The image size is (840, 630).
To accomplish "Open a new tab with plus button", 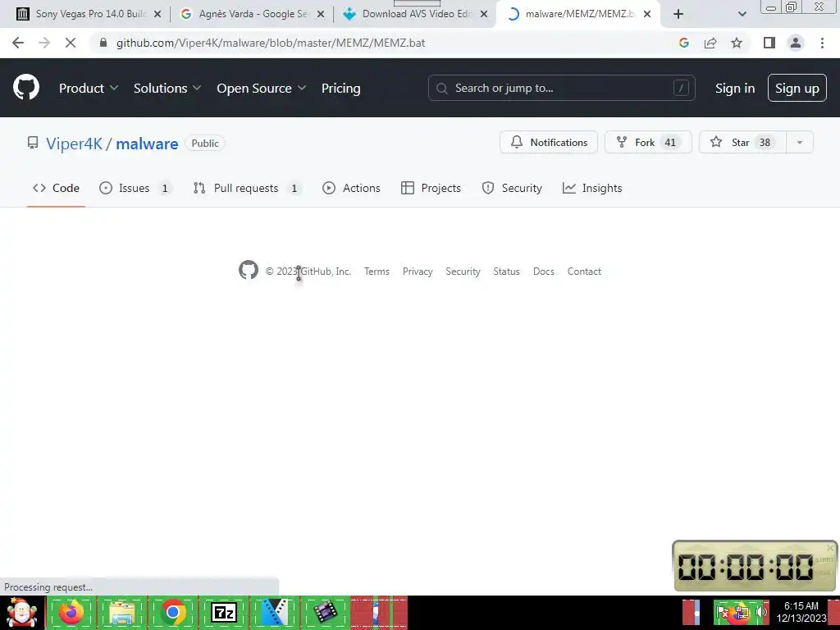I will point(678,14).
